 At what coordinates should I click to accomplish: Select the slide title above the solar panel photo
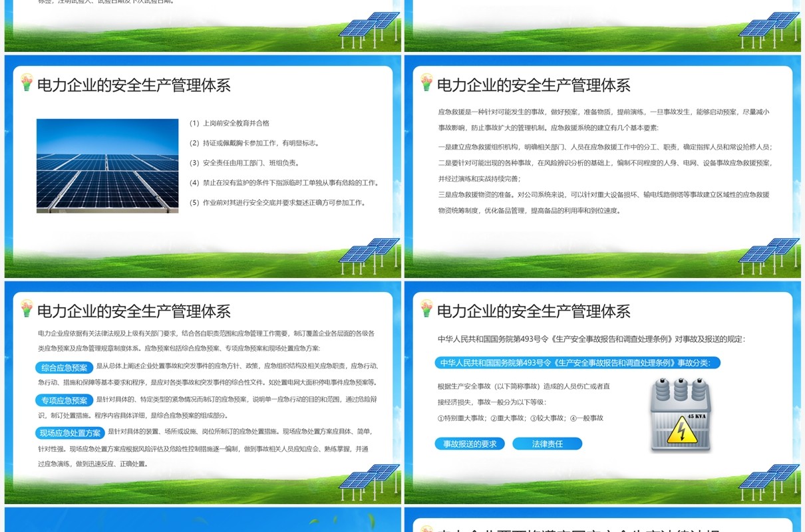[134, 85]
